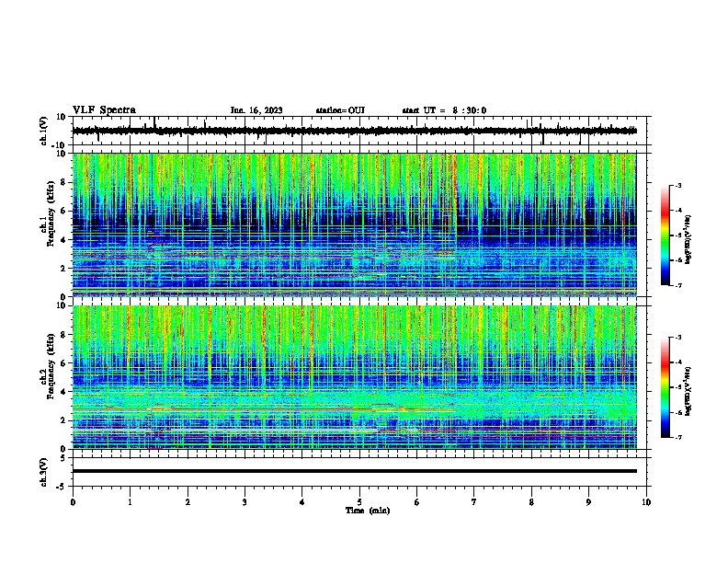
Task: Click the ch.1 voltage waveform trace
Action: click(354, 131)
